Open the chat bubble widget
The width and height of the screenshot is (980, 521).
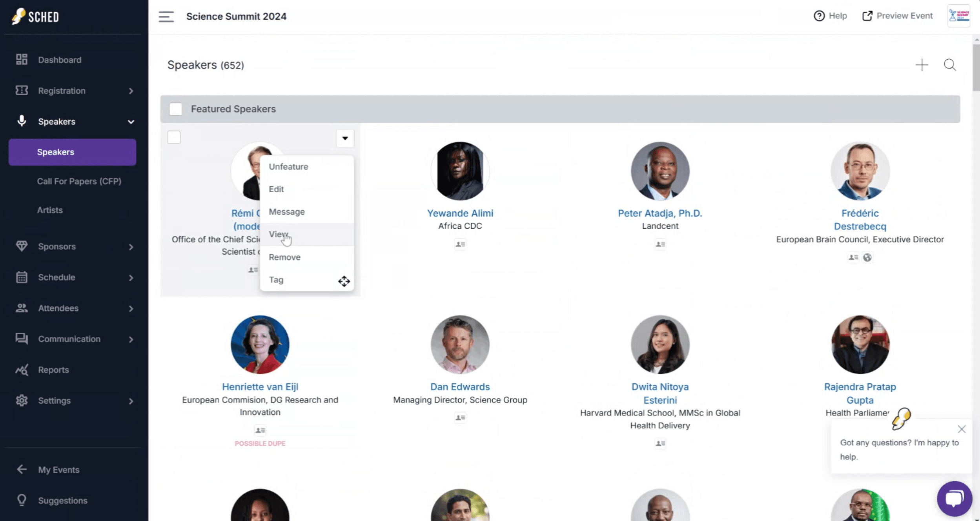(x=954, y=499)
